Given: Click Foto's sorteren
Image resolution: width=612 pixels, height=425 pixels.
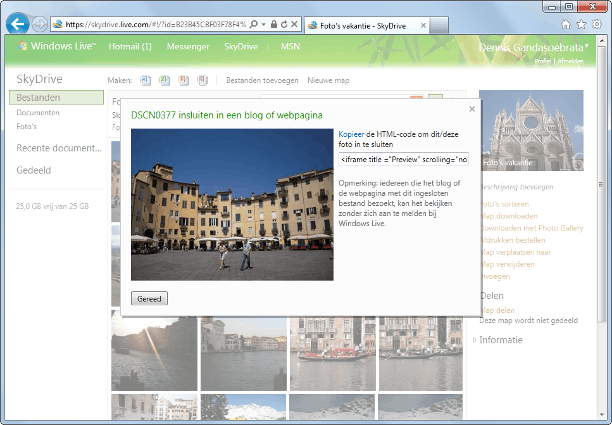Looking at the screenshot, I should point(504,204).
